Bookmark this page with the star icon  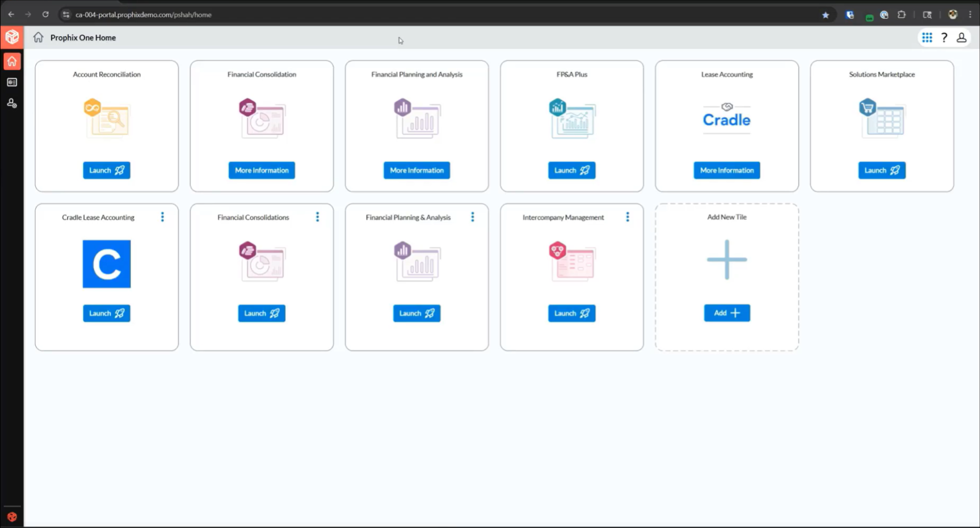click(x=825, y=15)
